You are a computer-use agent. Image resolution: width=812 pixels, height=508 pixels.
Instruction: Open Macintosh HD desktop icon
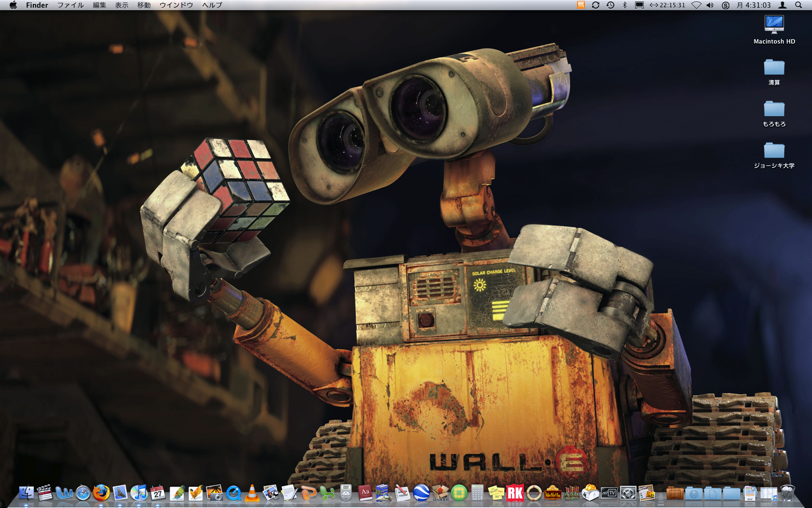(774, 29)
